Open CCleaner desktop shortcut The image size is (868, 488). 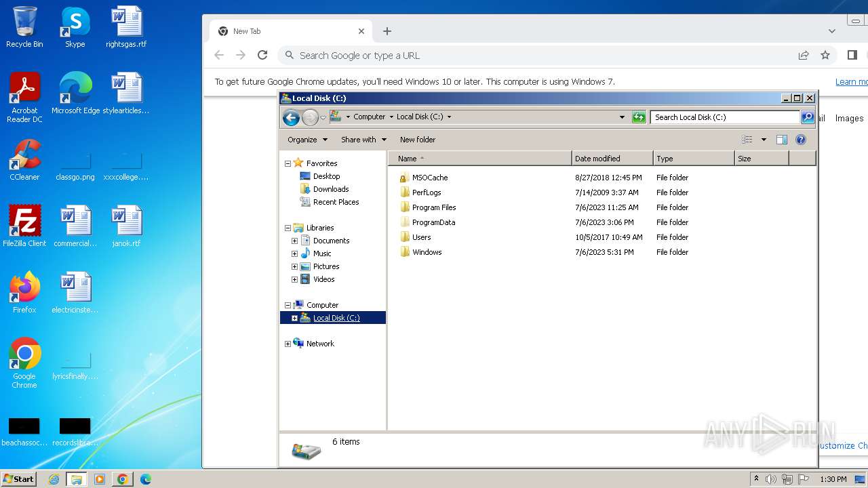point(24,160)
